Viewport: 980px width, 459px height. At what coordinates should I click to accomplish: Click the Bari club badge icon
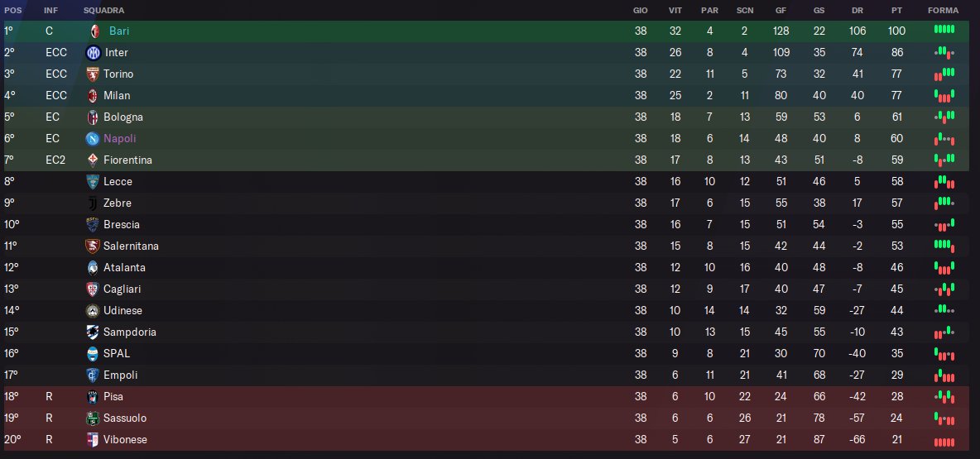pyautogui.click(x=95, y=31)
